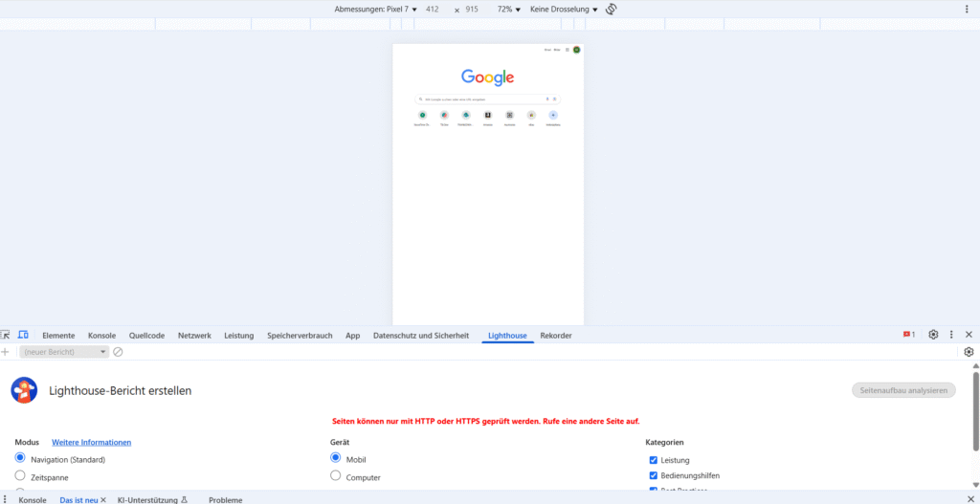Screen dimensions: 980x504
Task: Click add shortcut plus tile in preview
Action: coord(552,115)
